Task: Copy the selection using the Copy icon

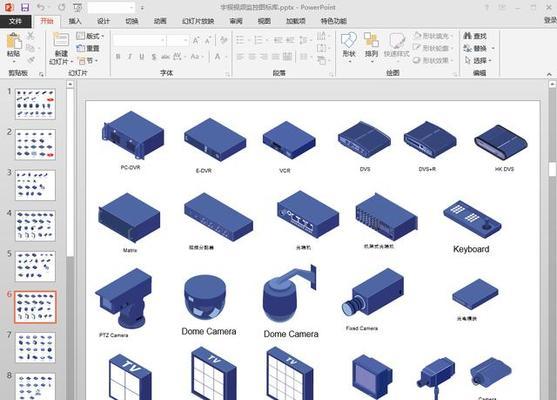Action: coord(31,48)
